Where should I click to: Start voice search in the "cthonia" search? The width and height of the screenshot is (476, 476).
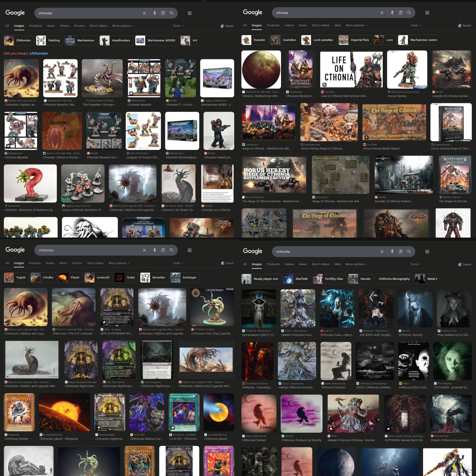click(x=392, y=13)
